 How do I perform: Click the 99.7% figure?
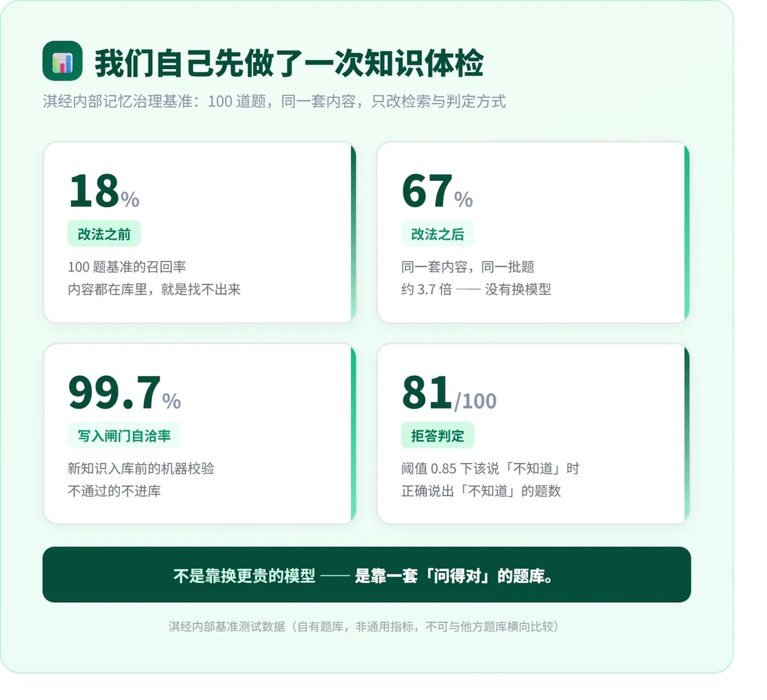click(125, 393)
